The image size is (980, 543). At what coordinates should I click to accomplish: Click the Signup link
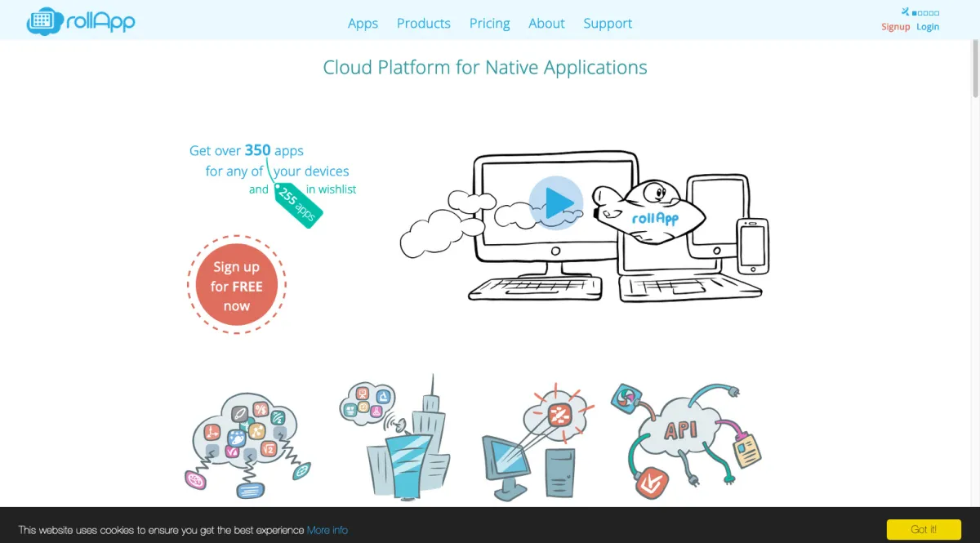pyautogui.click(x=895, y=27)
